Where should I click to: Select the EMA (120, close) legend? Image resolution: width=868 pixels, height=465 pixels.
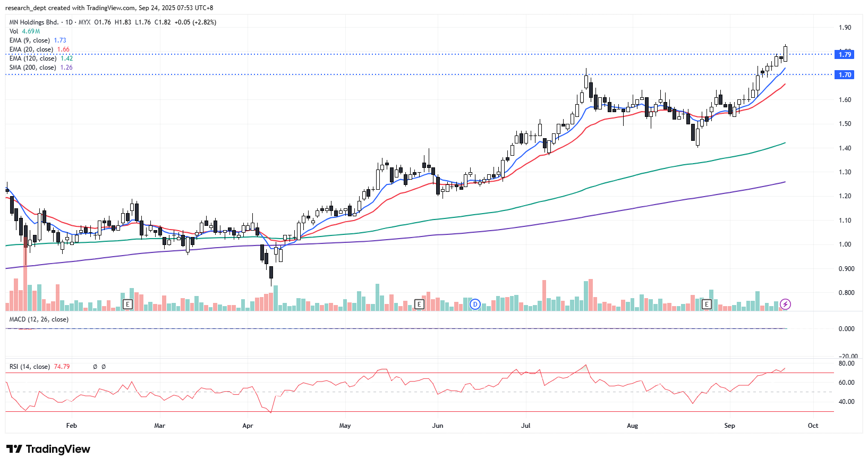click(33, 58)
